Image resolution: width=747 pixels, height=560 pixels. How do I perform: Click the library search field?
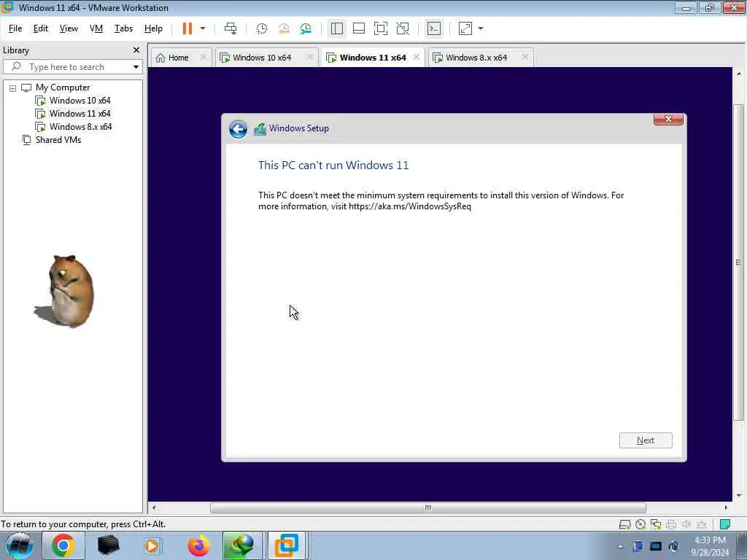point(71,67)
